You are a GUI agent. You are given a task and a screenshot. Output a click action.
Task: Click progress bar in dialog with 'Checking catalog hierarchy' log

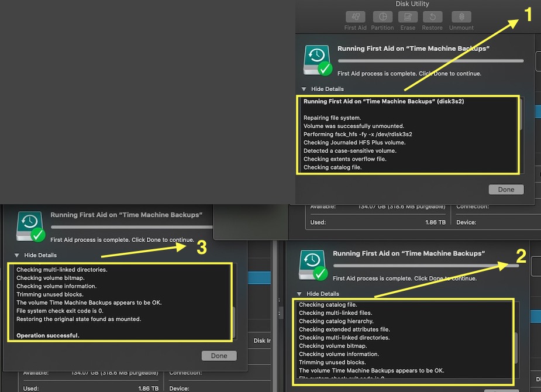point(426,266)
